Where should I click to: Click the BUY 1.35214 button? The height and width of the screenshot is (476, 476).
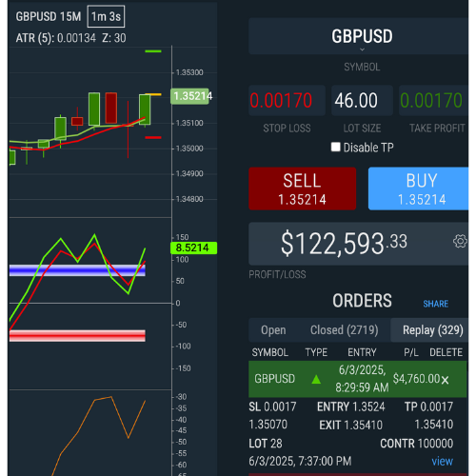click(418, 188)
